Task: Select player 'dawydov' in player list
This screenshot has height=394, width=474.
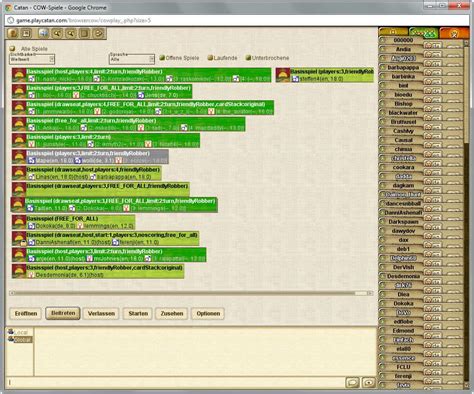Action: (x=403, y=231)
